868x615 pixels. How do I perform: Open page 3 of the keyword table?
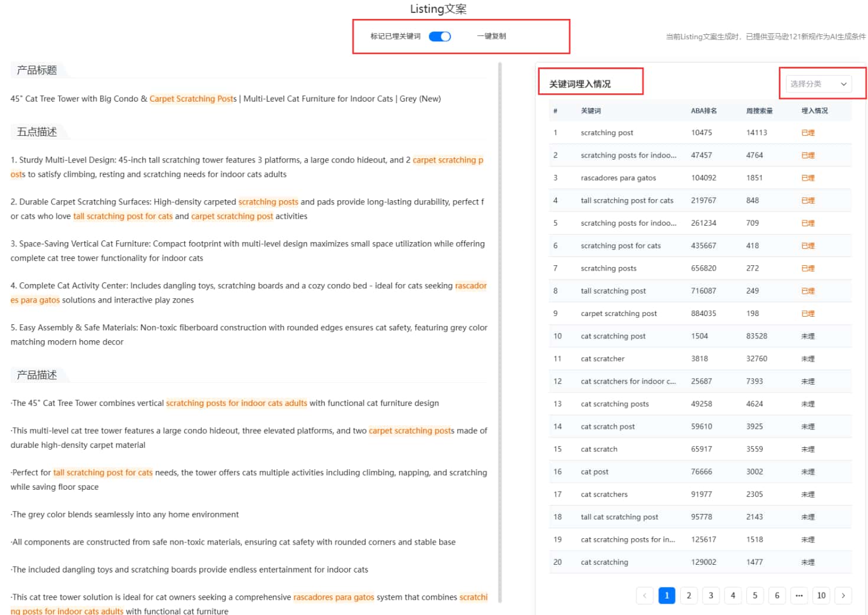click(x=711, y=596)
